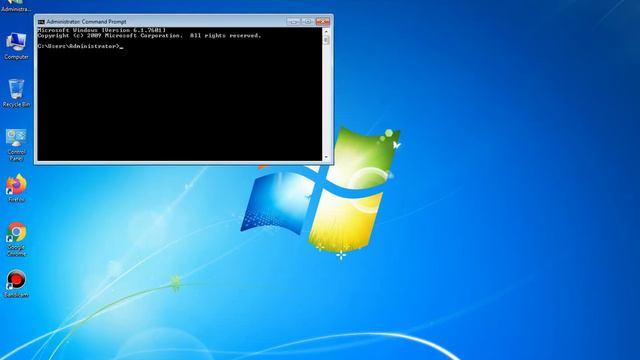The height and width of the screenshot is (360, 640).
Task: Click the Command Prompt scrollbar up arrow
Action: [x=326, y=31]
